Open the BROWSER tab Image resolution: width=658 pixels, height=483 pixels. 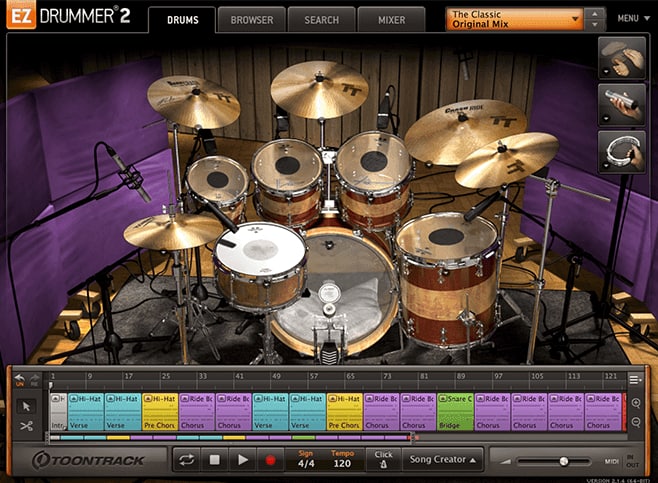coord(252,20)
